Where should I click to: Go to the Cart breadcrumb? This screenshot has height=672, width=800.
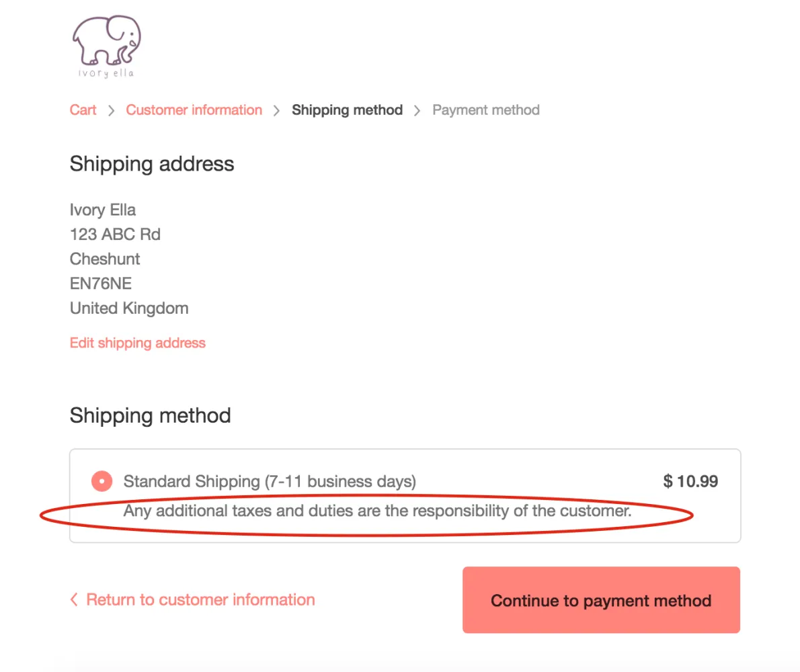83,110
